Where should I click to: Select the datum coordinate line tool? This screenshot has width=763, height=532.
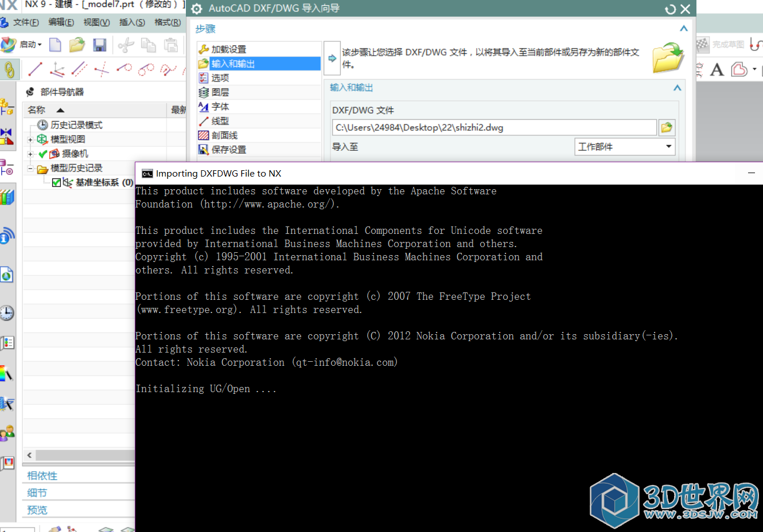tap(57, 69)
